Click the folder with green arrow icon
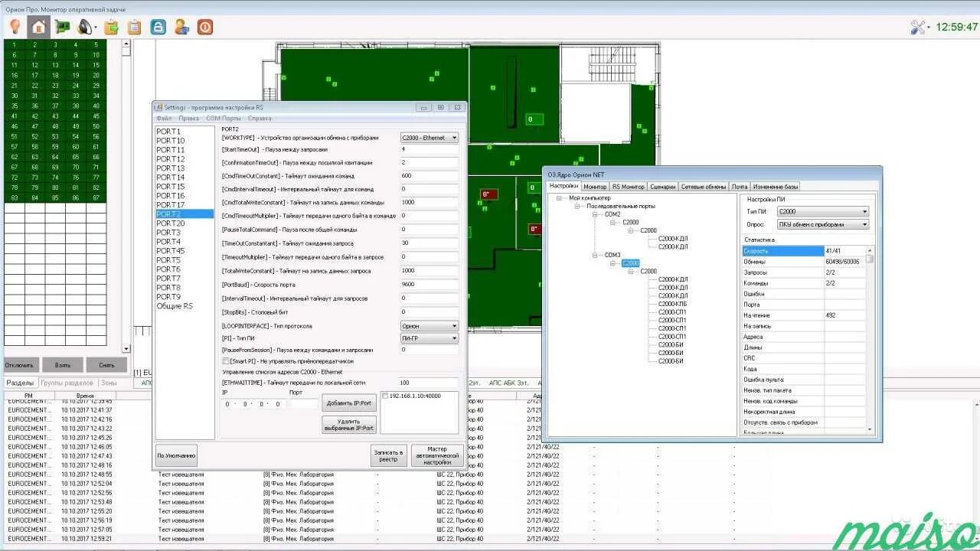980x551 pixels. pos(111,27)
